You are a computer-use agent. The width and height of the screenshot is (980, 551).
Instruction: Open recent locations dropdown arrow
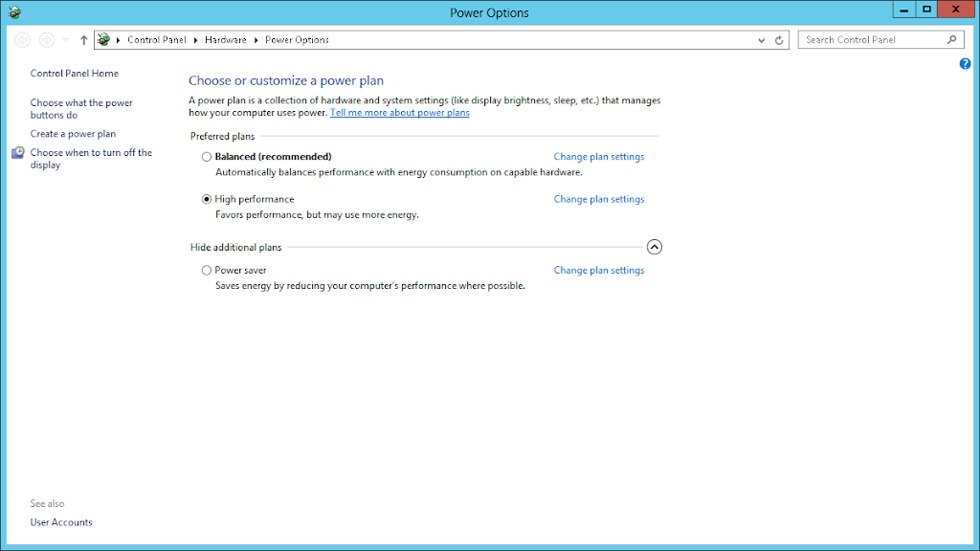[66, 40]
